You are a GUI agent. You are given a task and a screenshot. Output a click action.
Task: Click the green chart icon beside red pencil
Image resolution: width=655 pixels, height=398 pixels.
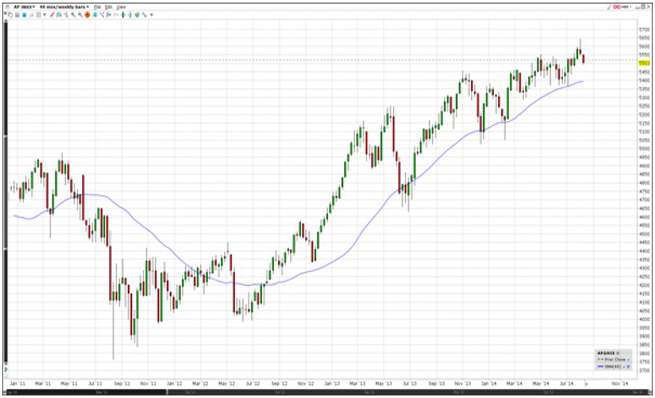point(59,15)
